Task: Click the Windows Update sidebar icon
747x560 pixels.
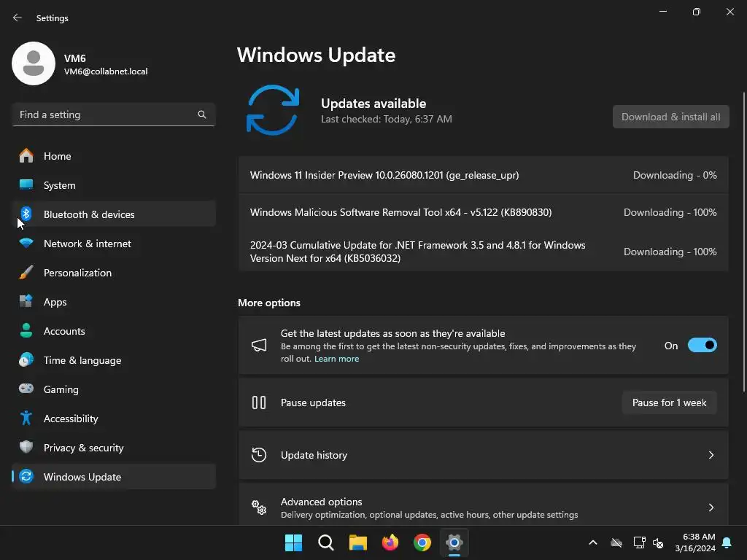Action: 26,476
